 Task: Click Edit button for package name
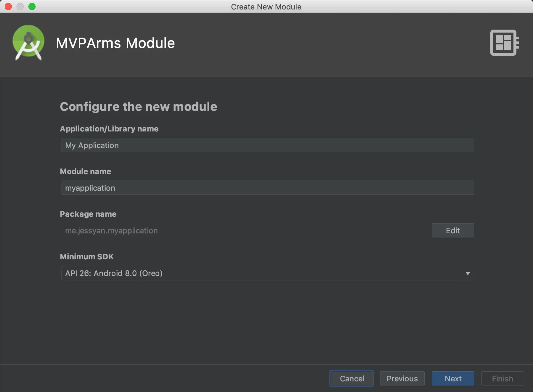point(453,230)
